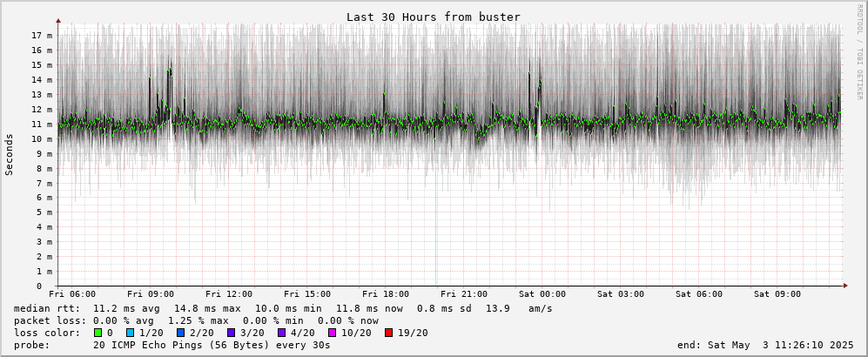Click the graph title 'Last 30 Hours from buster'
Screen dimensions: 868x357
click(434, 17)
